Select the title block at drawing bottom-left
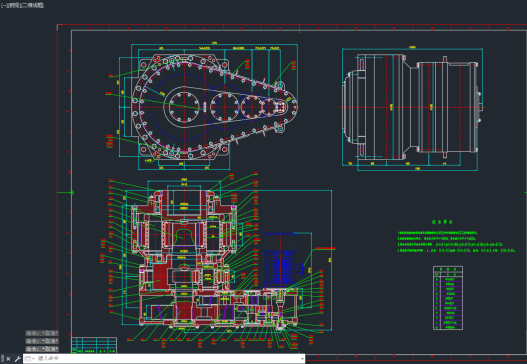The image size is (527, 364). (x=94, y=345)
